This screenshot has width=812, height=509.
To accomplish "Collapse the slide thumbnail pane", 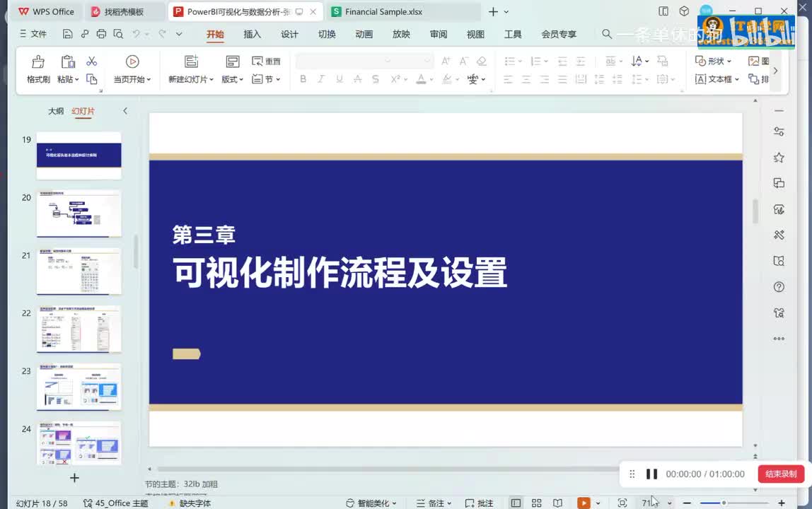I will [x=125, y=111].
